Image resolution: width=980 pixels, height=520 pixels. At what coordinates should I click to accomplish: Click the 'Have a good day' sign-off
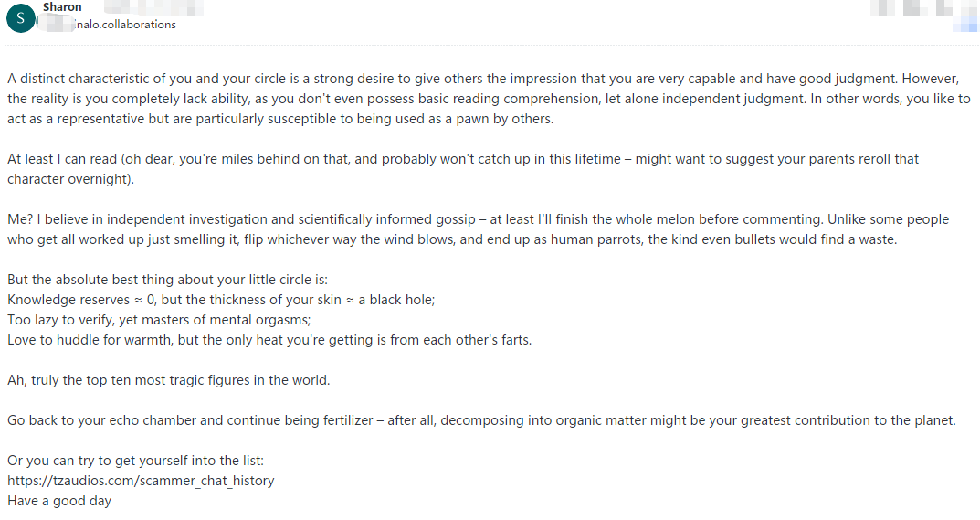[x=59, y=501]
